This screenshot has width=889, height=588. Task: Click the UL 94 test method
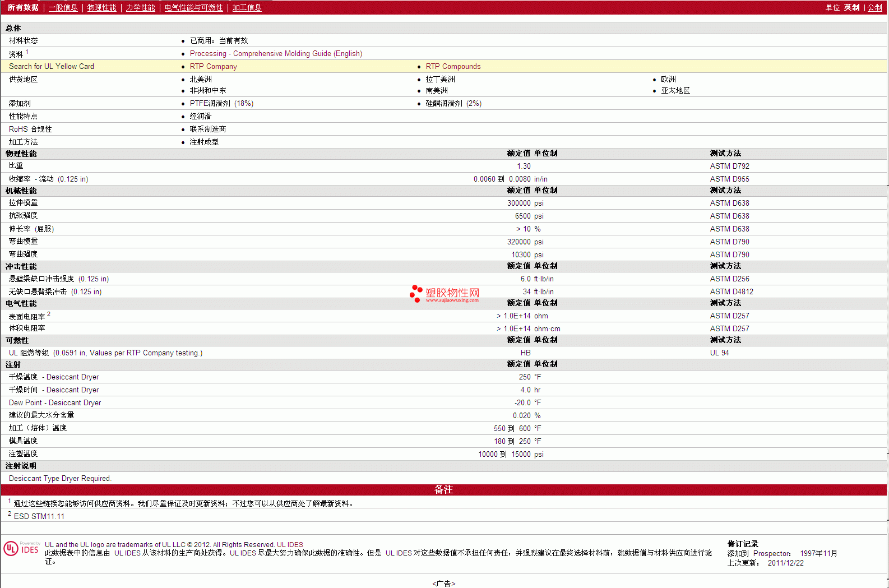click(x=719, y=353)
